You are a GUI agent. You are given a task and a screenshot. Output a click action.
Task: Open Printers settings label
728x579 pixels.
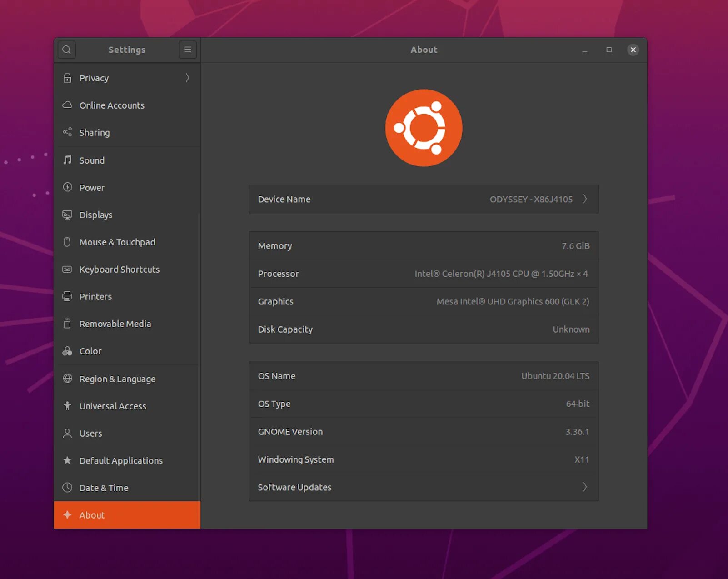(x=95, y=297)
